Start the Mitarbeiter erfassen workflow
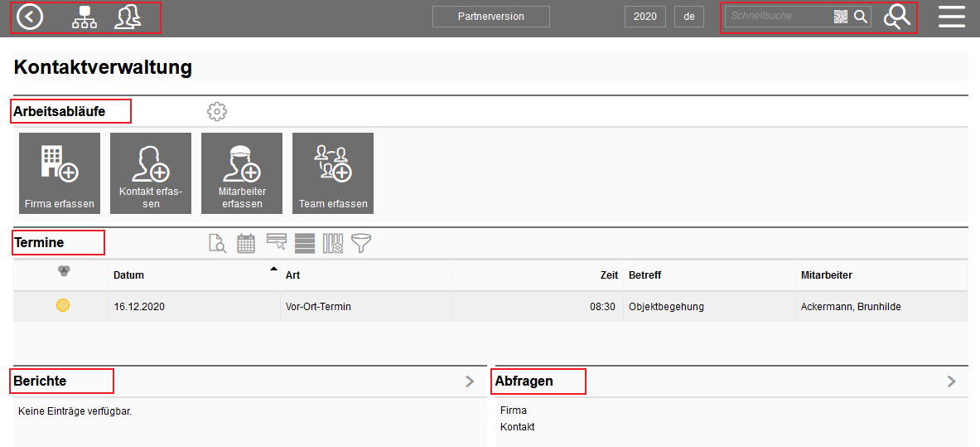980x447 pixels. click(x=242, y=173)
